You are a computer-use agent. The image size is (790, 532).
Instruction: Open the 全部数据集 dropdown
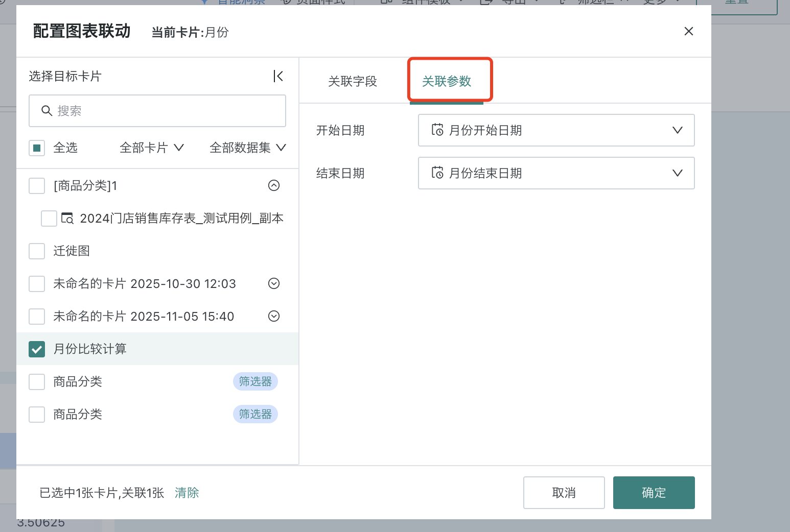[x=247, y=148]
